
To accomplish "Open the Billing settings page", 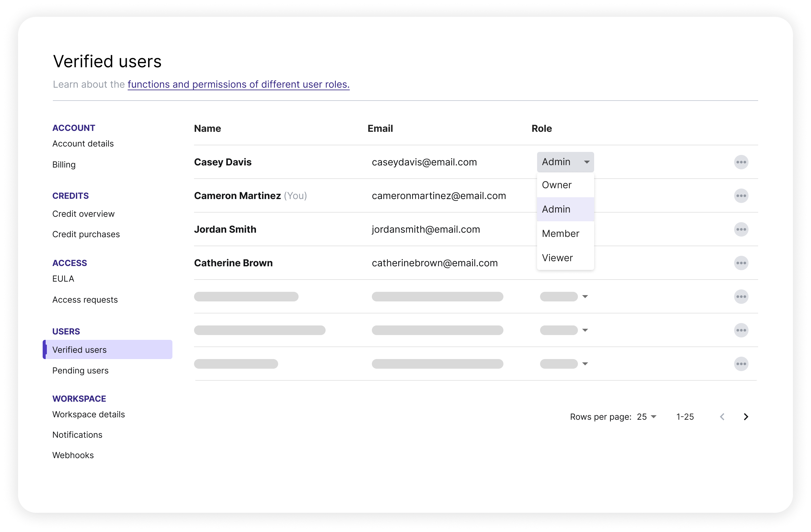I will tap(64, 165).
